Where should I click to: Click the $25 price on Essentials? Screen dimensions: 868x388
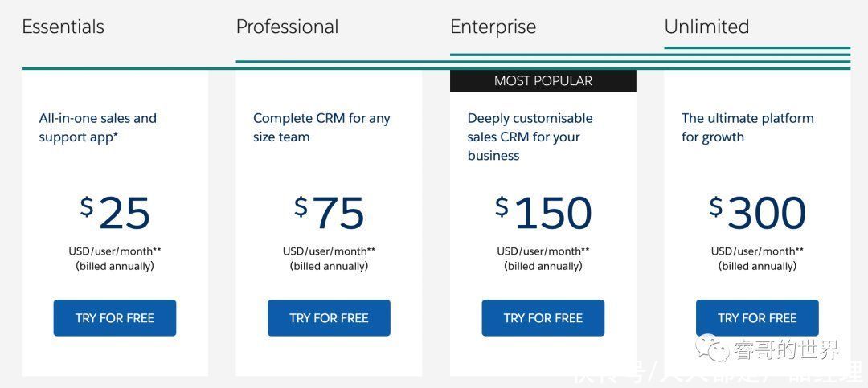point(115,213)
